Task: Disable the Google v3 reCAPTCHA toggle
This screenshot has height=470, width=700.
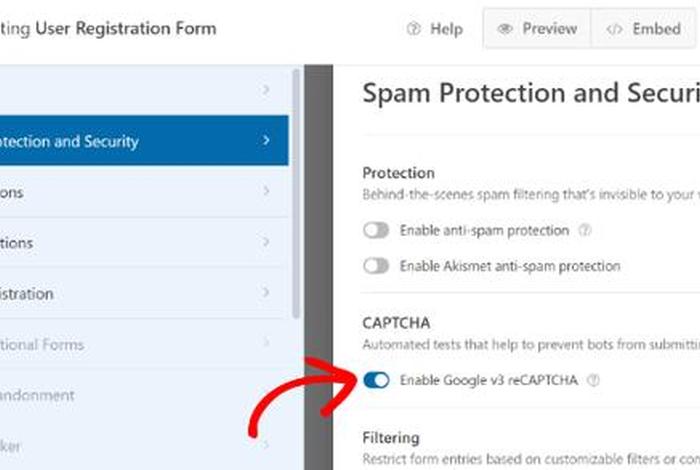Action: coord(376,380)
